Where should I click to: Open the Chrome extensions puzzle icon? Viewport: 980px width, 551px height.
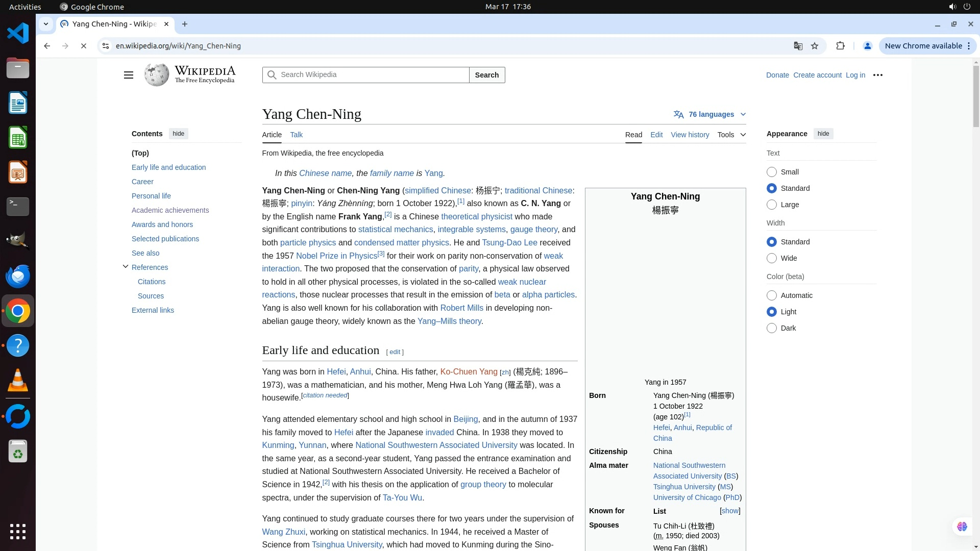point(840,46)
